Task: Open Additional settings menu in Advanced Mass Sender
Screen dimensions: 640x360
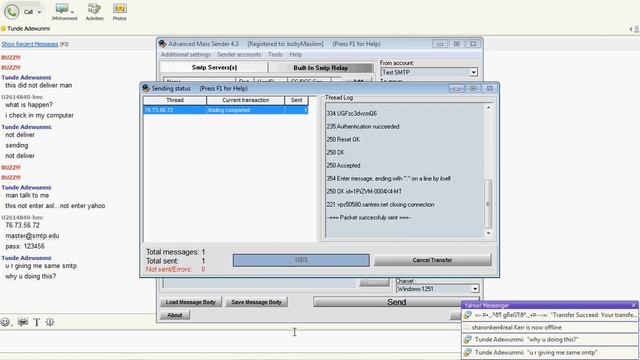Action: 185,54
